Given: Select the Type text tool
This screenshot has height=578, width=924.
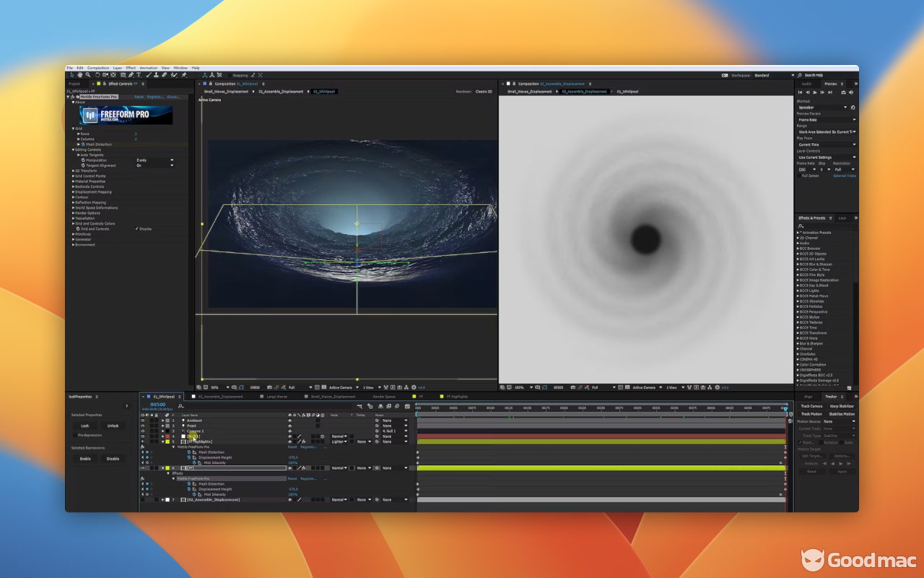Looking at the screenshot, I should pyautogui.click(x=139, y=75).
